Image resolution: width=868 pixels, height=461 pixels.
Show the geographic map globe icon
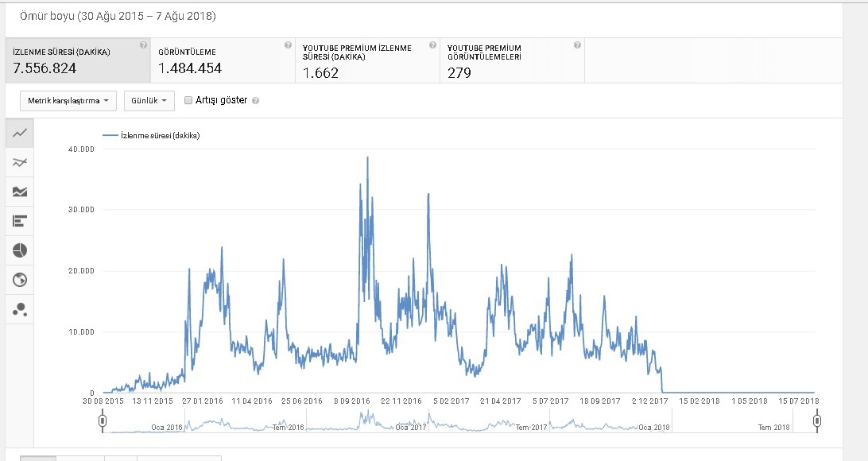[20, 280]
